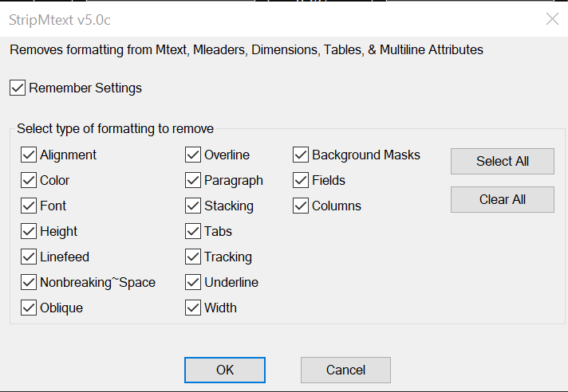Confirm with the OK button
Image resolution: width=568 pixels, height=392 pixels.
pos(225,370)
